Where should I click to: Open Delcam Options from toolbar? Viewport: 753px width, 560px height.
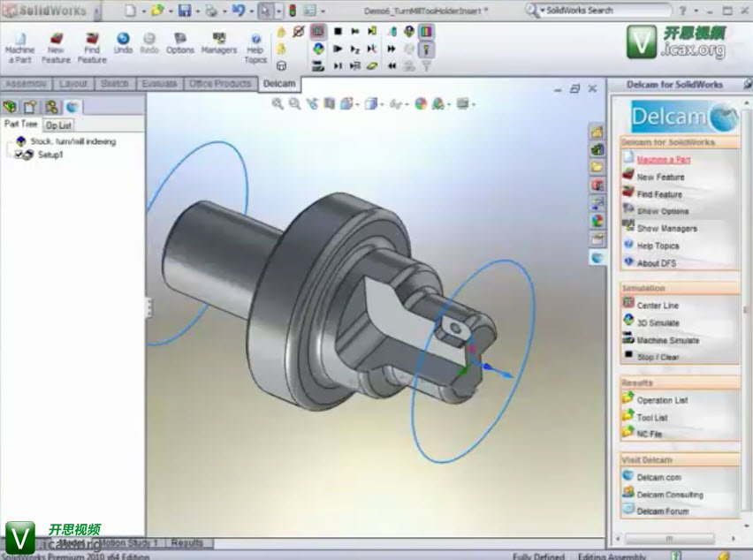180,43
